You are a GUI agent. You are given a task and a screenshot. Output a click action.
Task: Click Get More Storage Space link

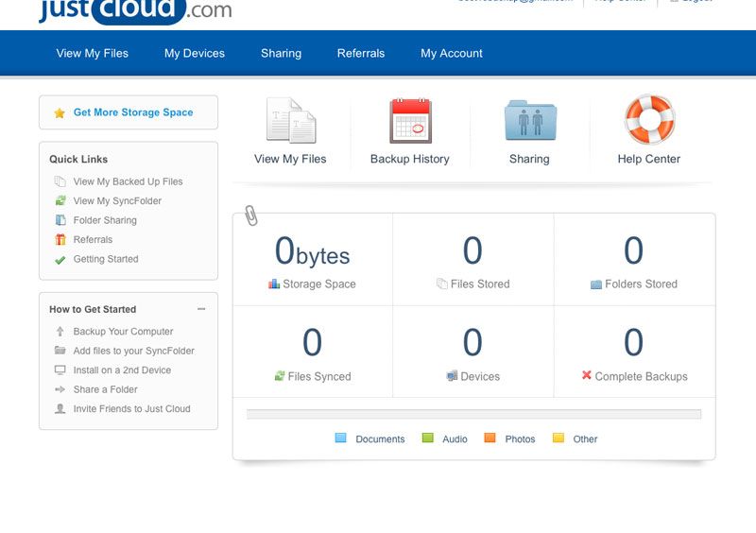133,112
